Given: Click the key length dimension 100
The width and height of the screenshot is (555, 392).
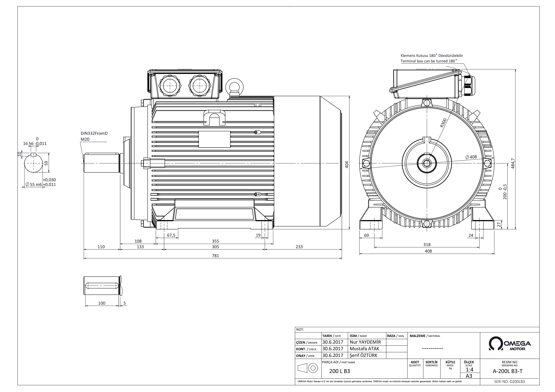Looking at the screenshot, I should (x=102, y=303).
